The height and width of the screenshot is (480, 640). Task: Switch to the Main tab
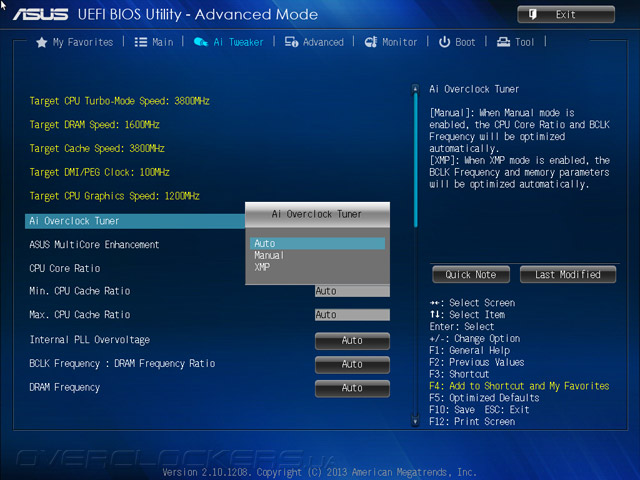click(154, 42)
